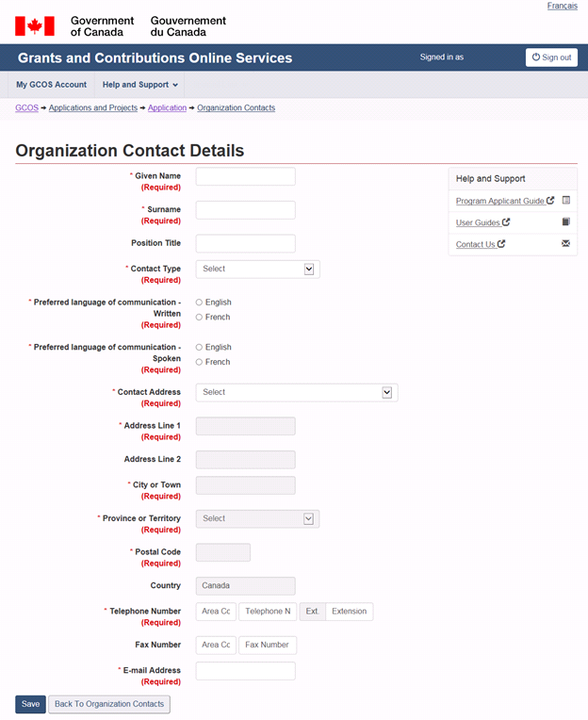Switch language via Français link
588x720 pixels.
click(x=563, y=7)
